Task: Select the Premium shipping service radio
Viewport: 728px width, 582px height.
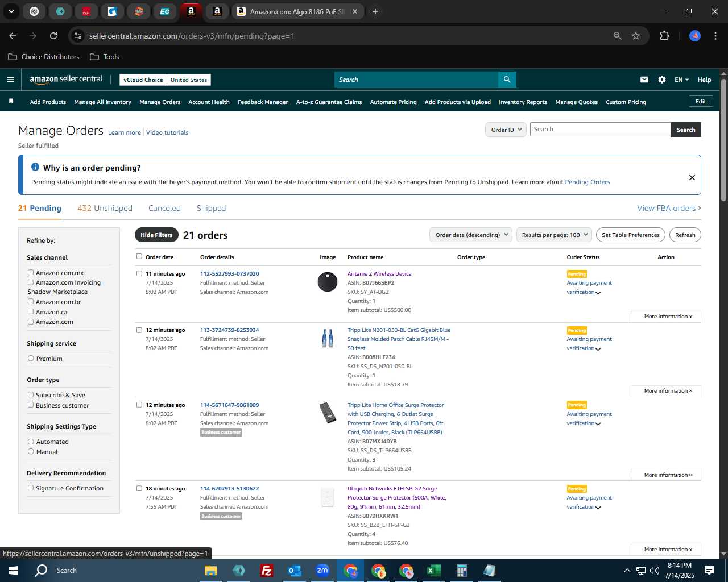Action: point(31,358)
